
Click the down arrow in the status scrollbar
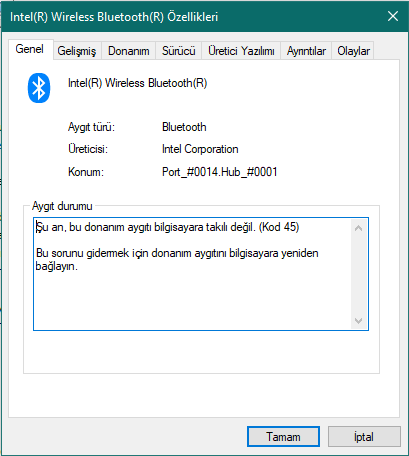point(359,321)
